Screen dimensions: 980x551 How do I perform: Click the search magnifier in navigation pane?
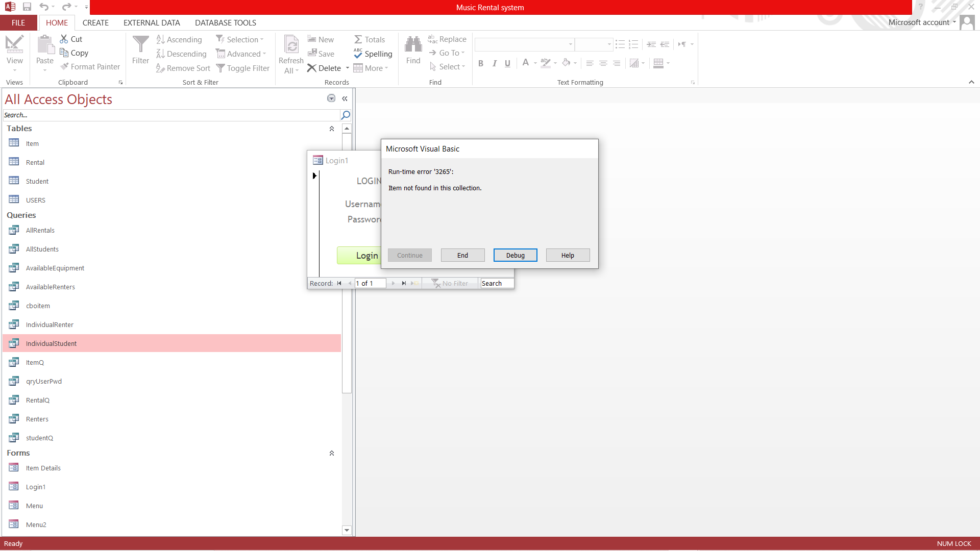tap(346, 115)
